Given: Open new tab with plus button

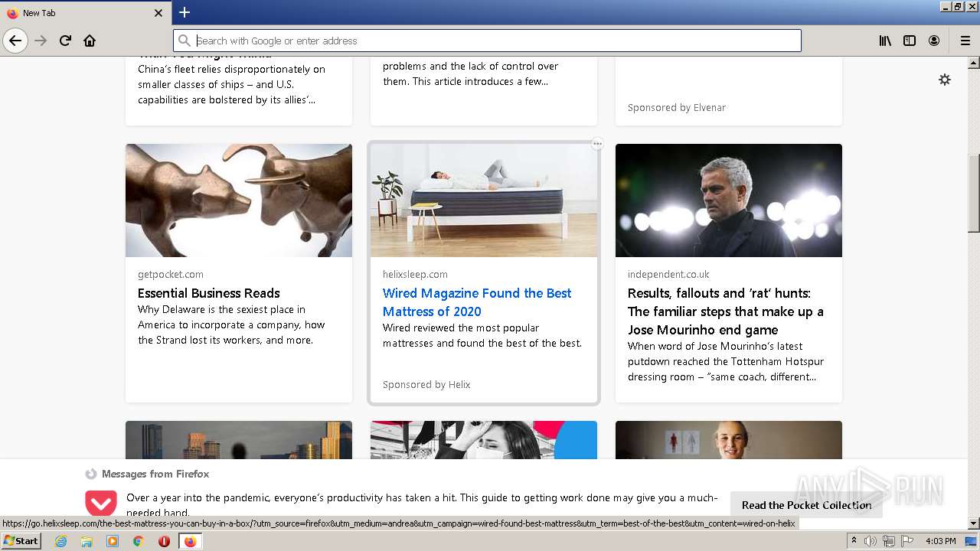Looking at the screenshot, I should click(185, 12).
